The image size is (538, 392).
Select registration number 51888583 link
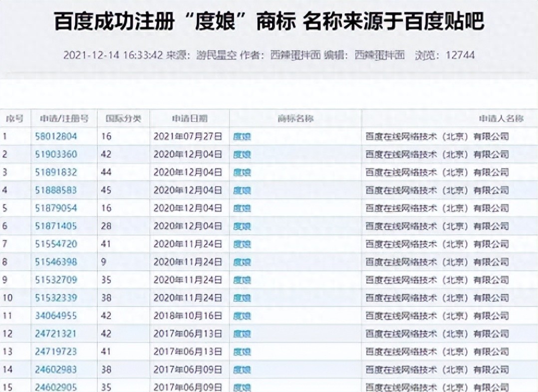[56, 190]
